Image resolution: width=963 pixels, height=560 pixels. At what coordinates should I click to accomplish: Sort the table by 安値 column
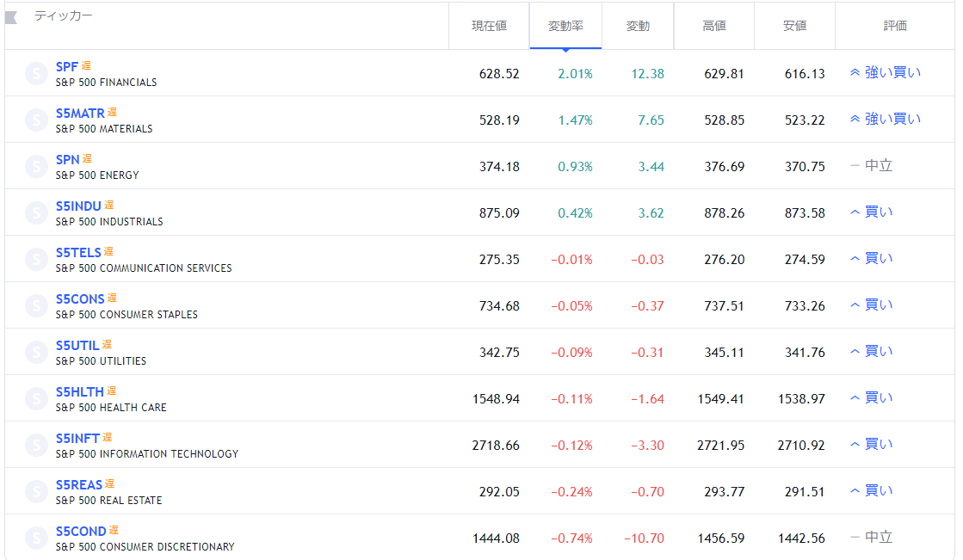794,26
